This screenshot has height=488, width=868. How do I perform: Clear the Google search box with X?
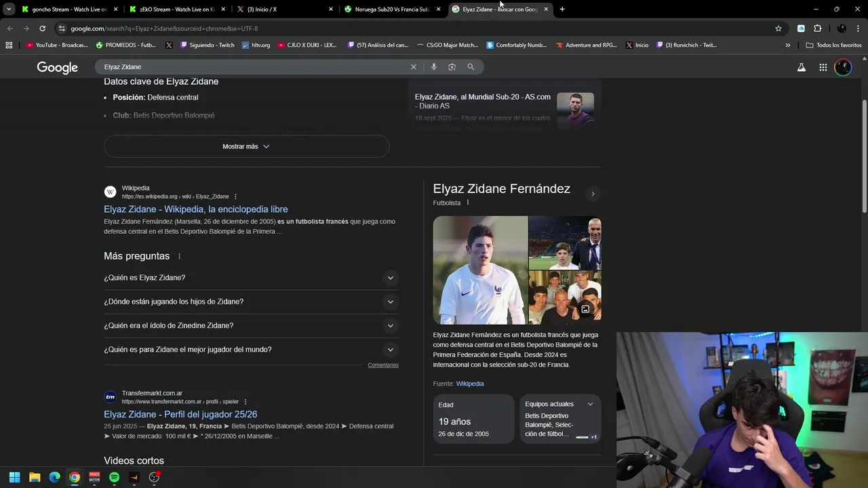(413, 67)
